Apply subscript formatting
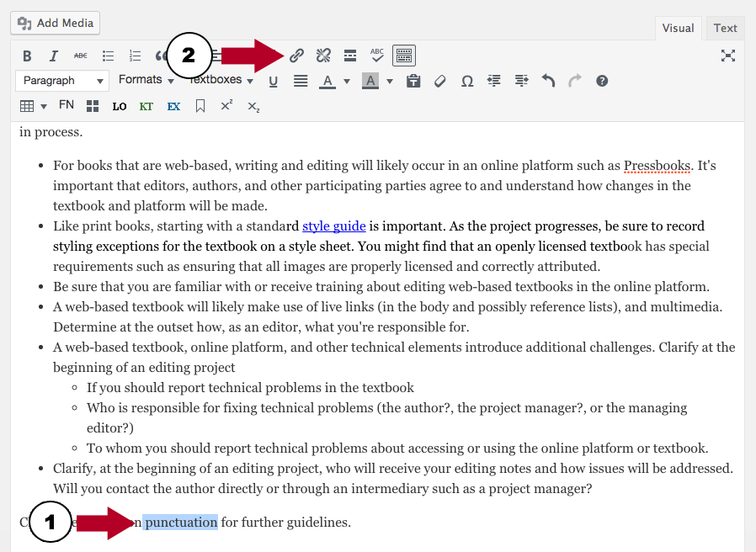The image size is (756, 552). tap(253, 107)
